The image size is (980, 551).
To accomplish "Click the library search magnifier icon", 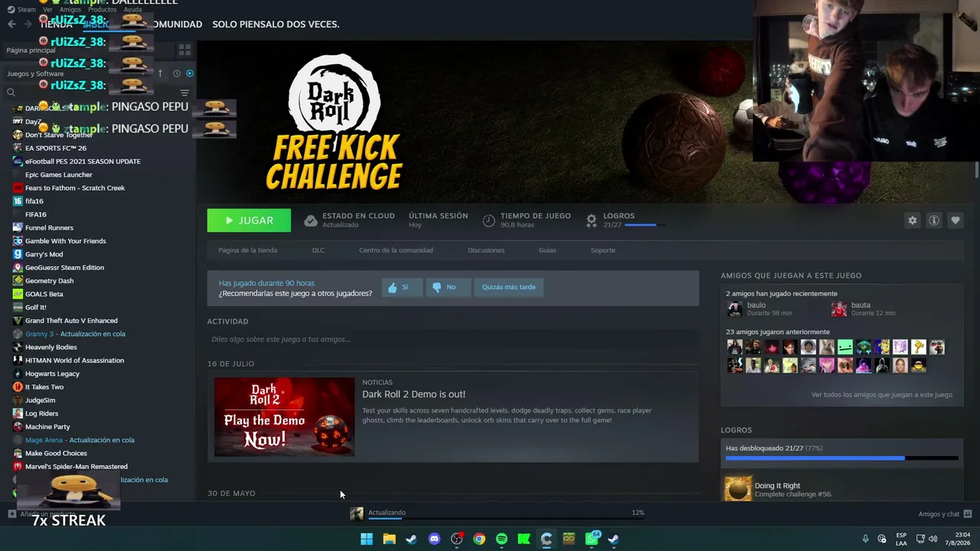I will (x=11, y=93).
